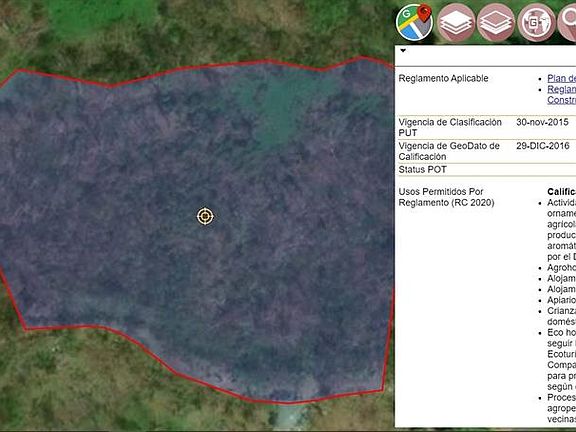Select Vigencia de GeoDato de Calificación label
576x432 pixels.
tap(449, 151)
